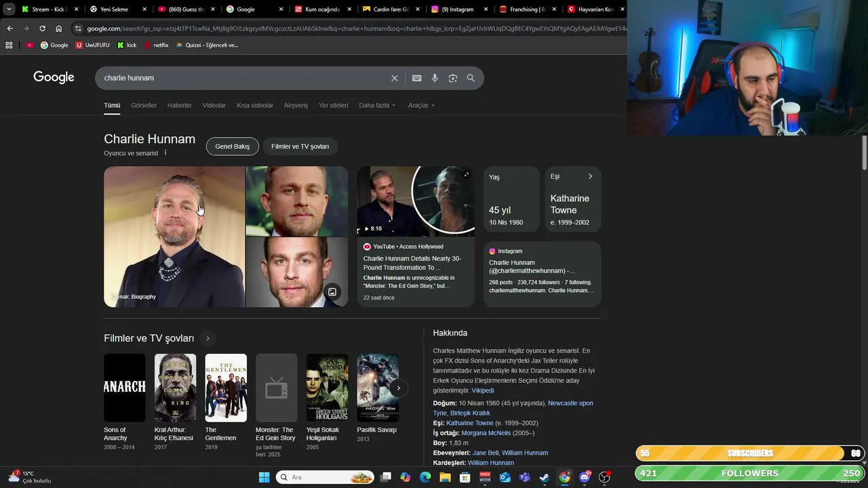The image size is (868, 488).
Task: Open the Jane Bell parent link
Action: pos(486,453)
